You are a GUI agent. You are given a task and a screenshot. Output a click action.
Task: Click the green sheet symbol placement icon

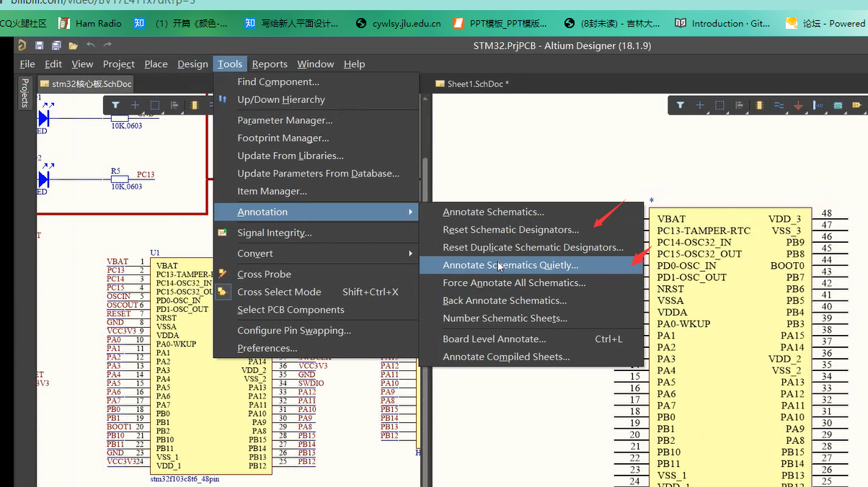click(x=838, y=104)
